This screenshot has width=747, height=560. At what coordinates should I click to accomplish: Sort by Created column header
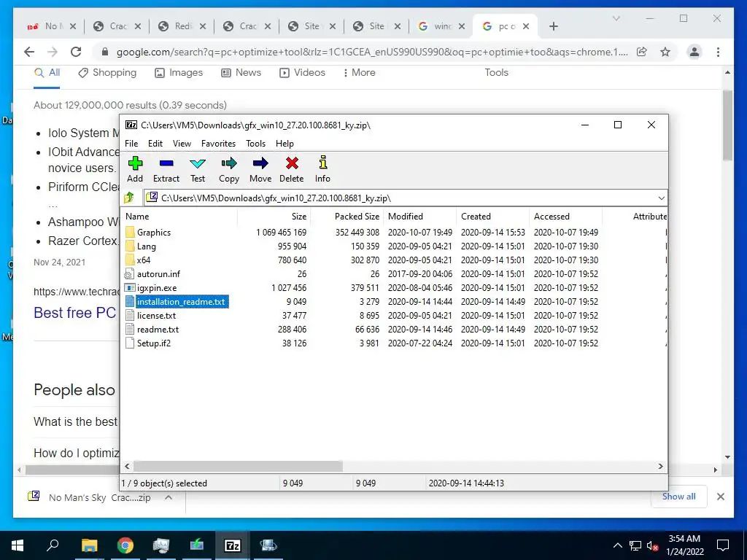click(x=492, y=216)
